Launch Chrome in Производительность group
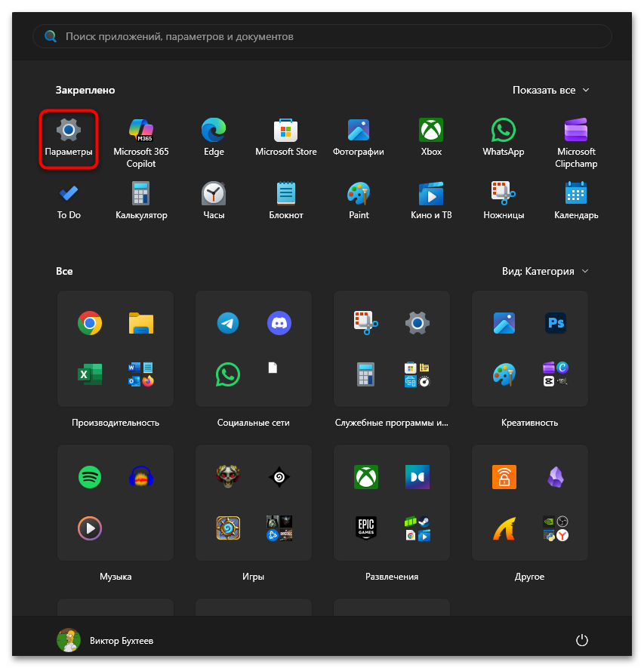644x668 pixels. [x=90, y=323]
